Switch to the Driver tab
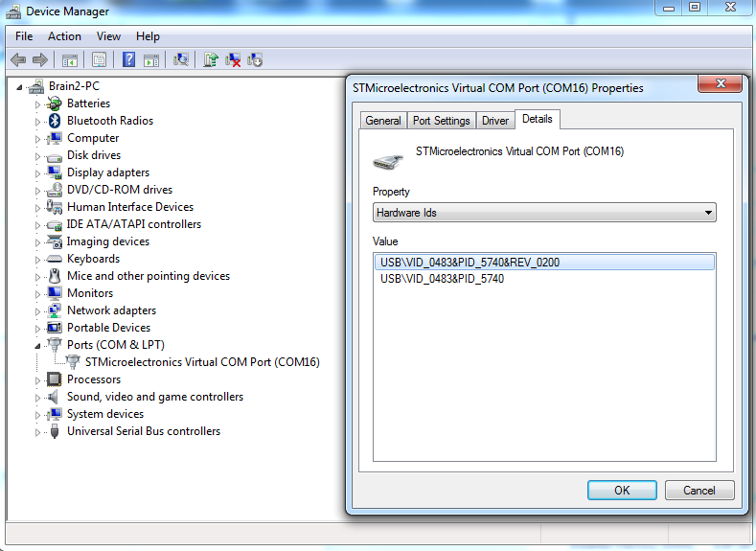 (x=495, y=121)
